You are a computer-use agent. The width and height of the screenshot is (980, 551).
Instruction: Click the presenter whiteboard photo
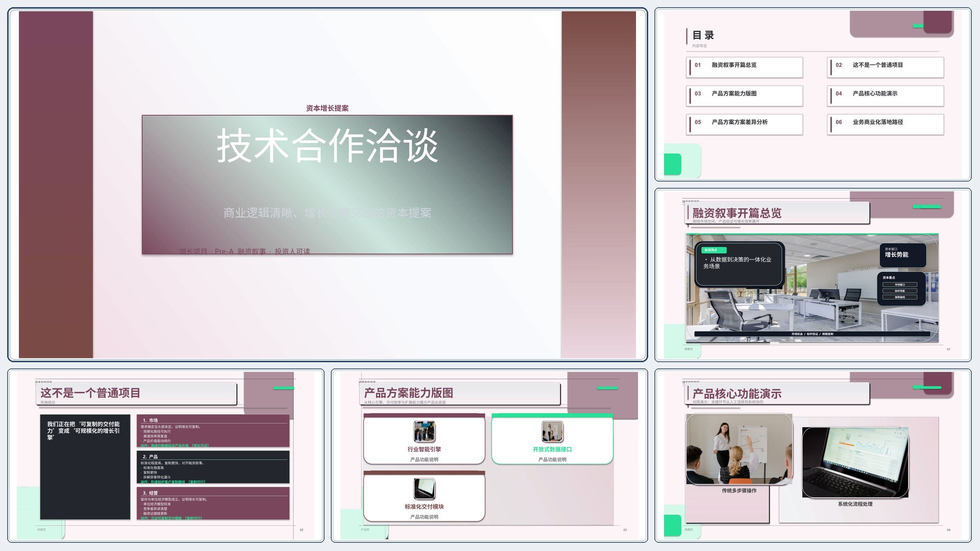pos(739,449)
